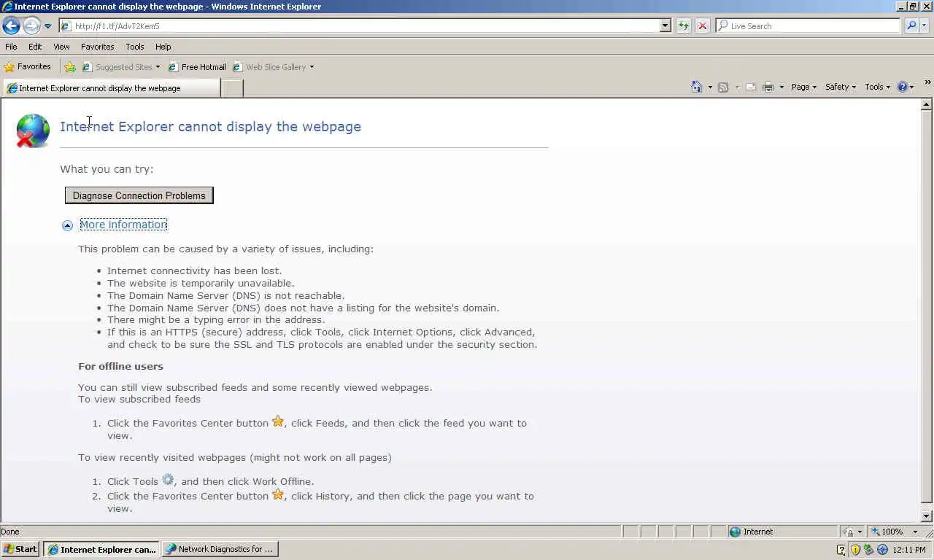934x560 pixels.
Task: Click the Internet zone globe in status bar
Action: pyautogui.click(x=736, y=532)
